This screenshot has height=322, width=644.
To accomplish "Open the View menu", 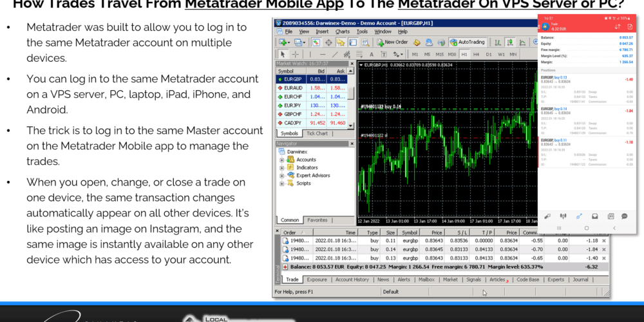I will point(304,32).
